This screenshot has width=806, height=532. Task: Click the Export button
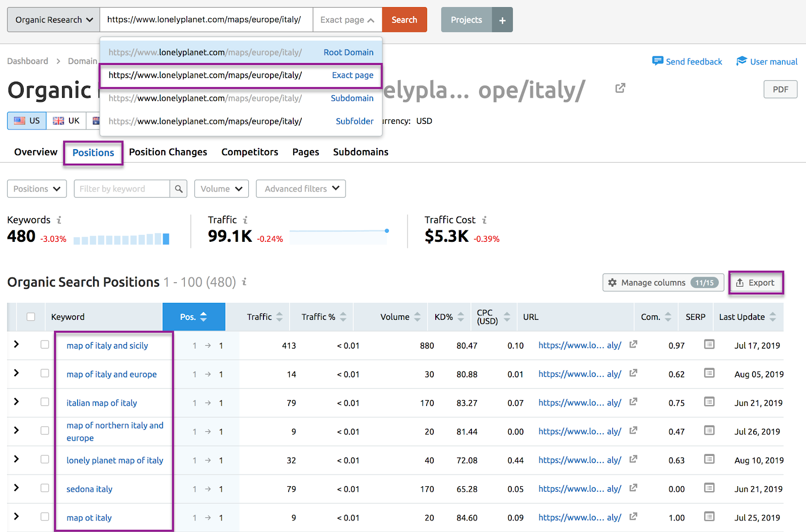click(756, 283)
